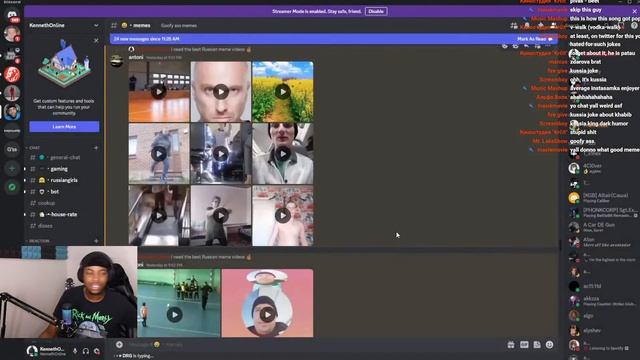This screenshot has height=360, width=640.
Task: Play the gym floor video
Action: (159, 91)
